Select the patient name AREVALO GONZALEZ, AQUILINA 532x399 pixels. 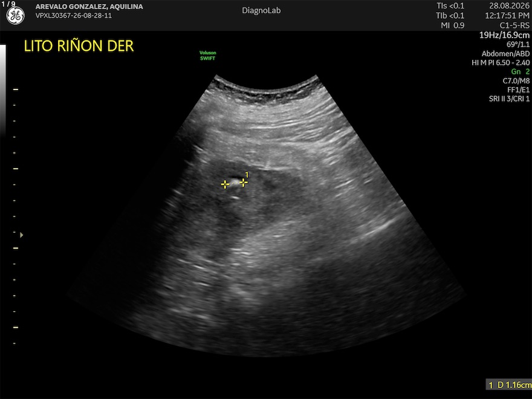pyautogui.click(x=89, y=7)
